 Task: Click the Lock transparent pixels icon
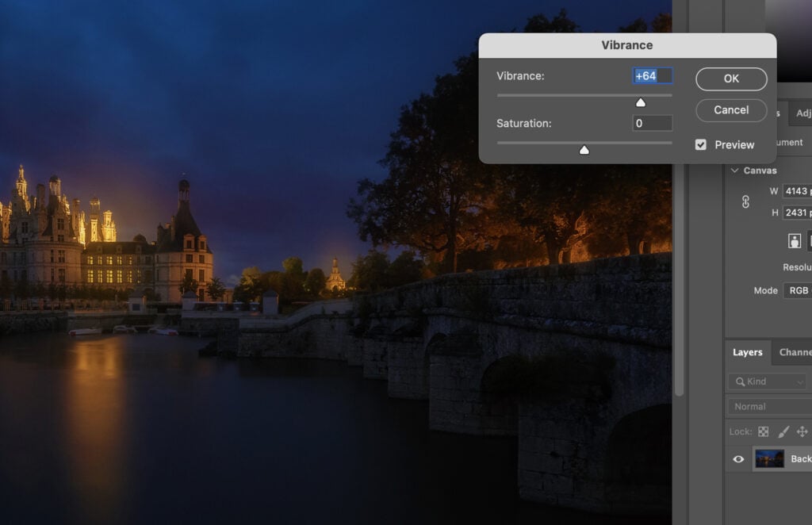coord(763,432)
